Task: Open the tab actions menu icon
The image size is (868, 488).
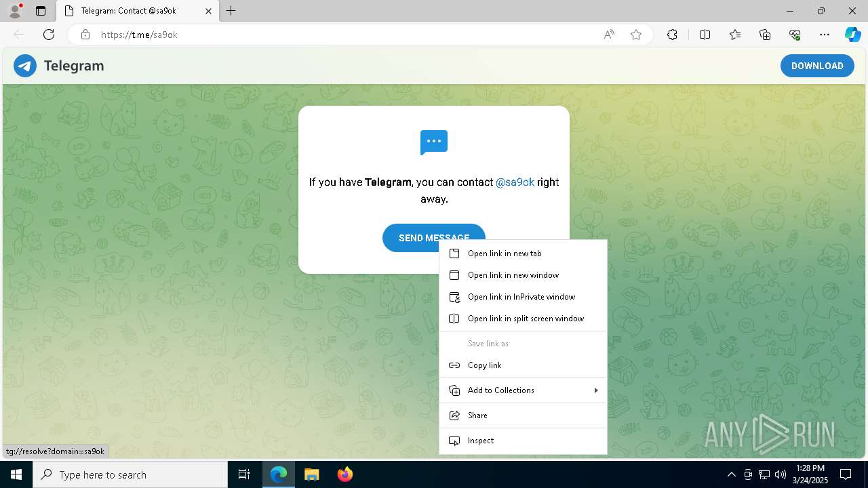Action: 41,11
